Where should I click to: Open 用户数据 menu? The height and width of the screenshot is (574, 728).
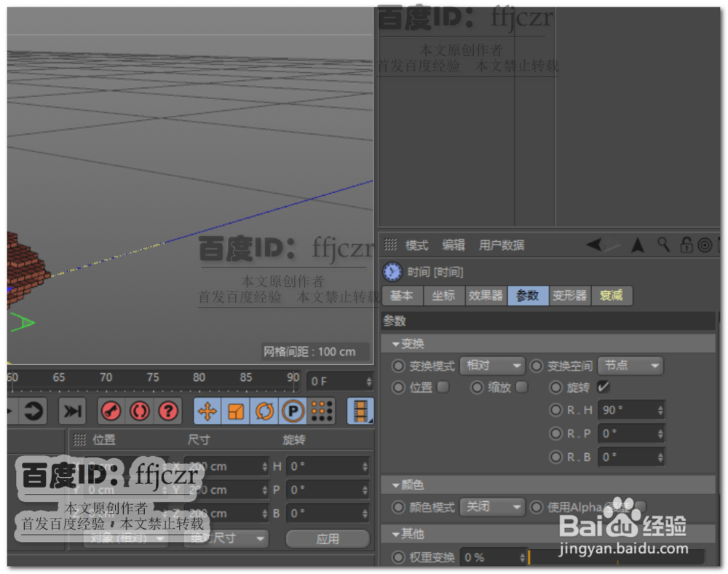[x=502, y=245]
